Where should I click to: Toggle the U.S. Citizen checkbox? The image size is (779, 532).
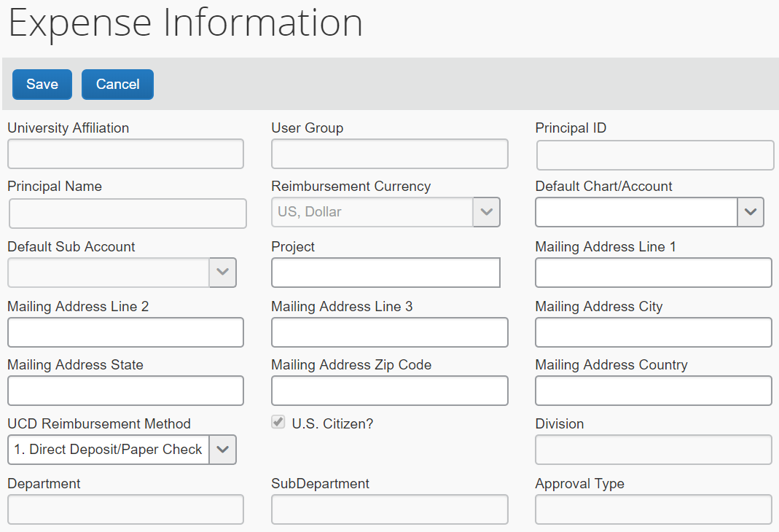[x=278, y=422]
